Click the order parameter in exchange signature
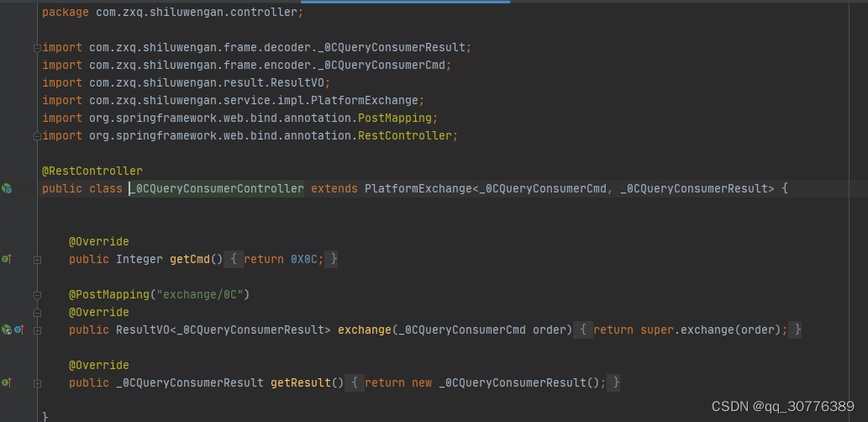 click(x=550, y=330)
